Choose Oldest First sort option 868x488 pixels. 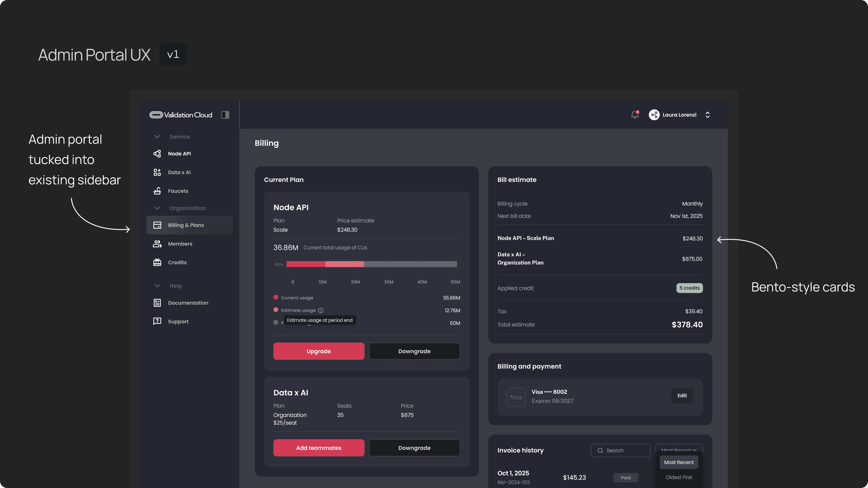coord(679,477)
